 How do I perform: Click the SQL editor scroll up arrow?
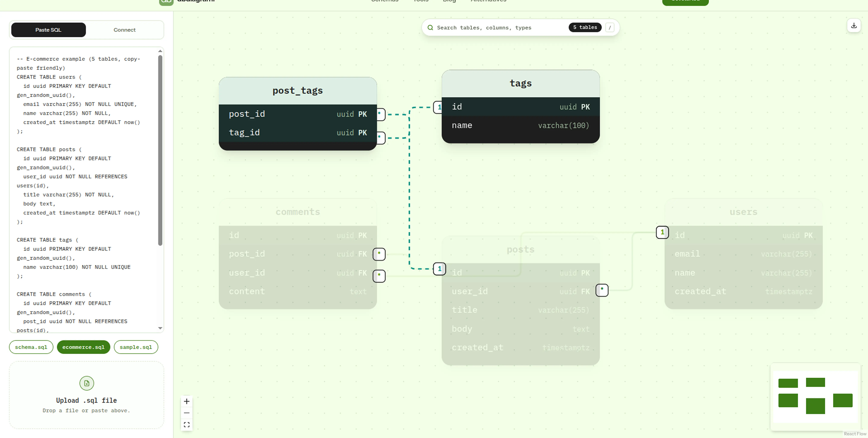pyautogui.click(x=160, y=51)
